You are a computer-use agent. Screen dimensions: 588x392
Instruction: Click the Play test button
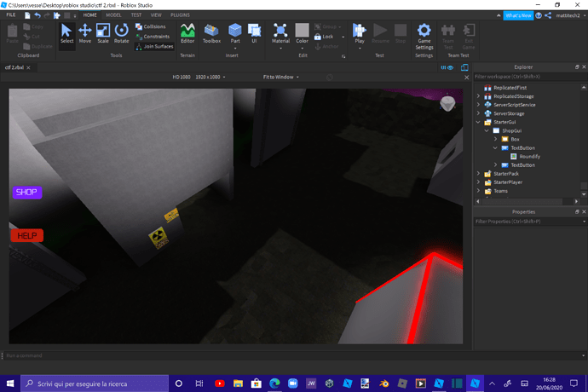coord(360,33)
